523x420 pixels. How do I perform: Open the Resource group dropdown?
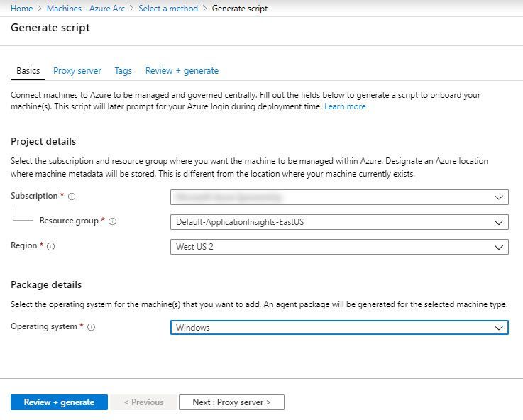point(339,222)
